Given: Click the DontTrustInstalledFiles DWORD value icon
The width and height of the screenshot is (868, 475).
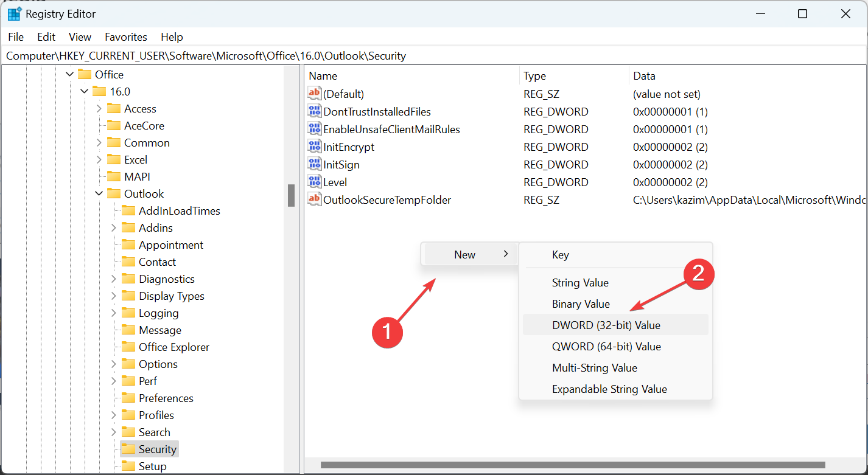Looking at the screenshot, I should (x=314, y=111).
